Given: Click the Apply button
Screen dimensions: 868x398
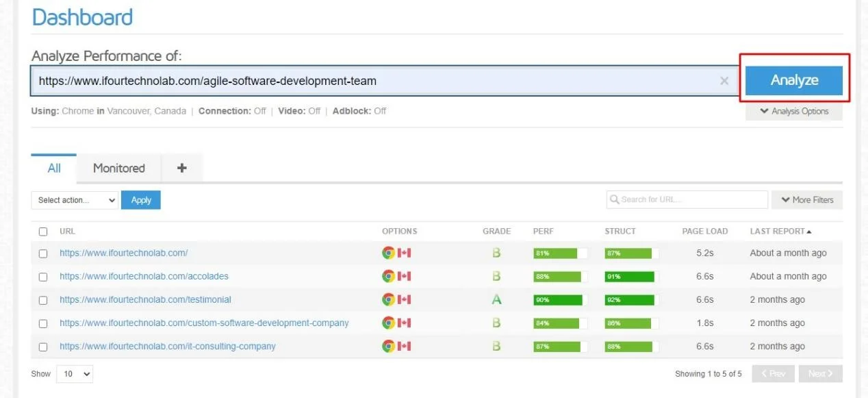Looking at the screenshot, I should [141, 200].
